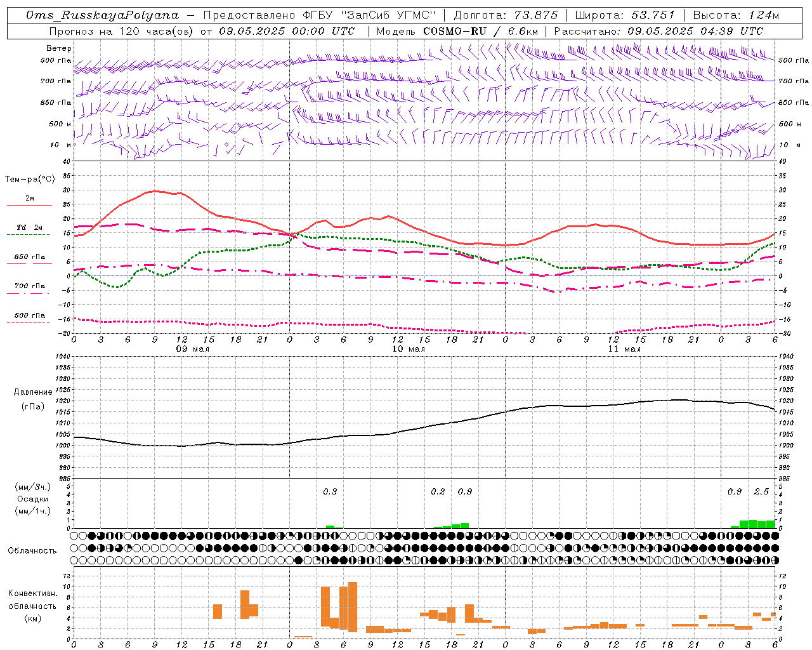Click the longitude value Долгота: 73.875

tap(506, 15)
